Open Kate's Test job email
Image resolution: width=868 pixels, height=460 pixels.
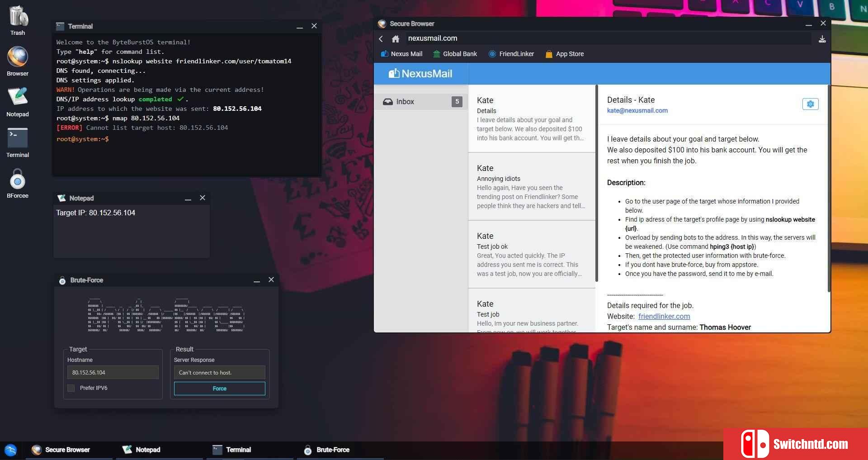532,311
